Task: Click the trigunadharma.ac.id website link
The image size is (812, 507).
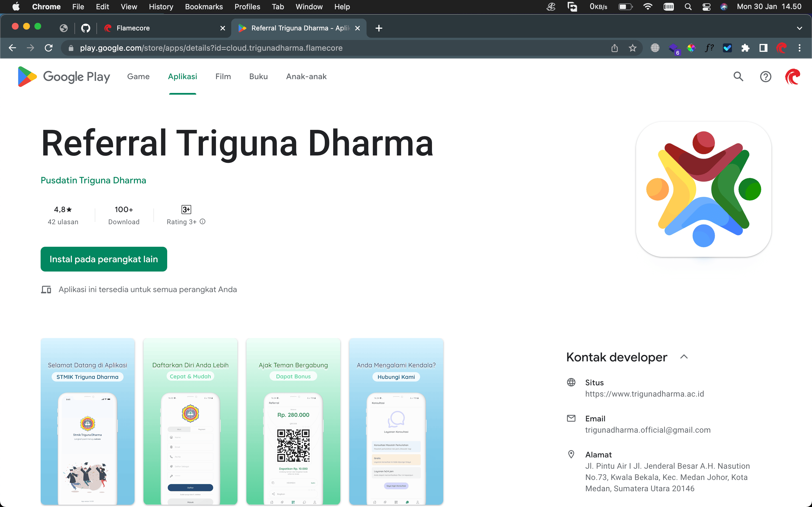Action: (x=644, y=394)
